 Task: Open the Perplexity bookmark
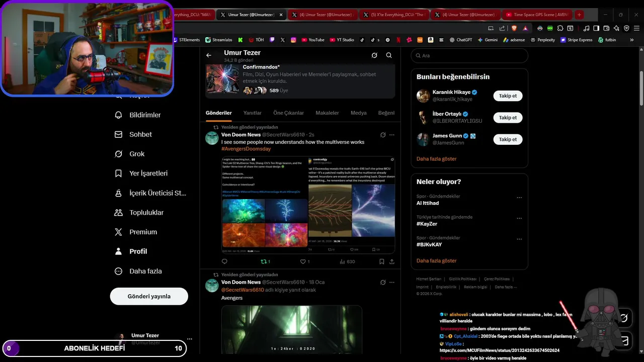pyautogui.click(x=542, y=40)
